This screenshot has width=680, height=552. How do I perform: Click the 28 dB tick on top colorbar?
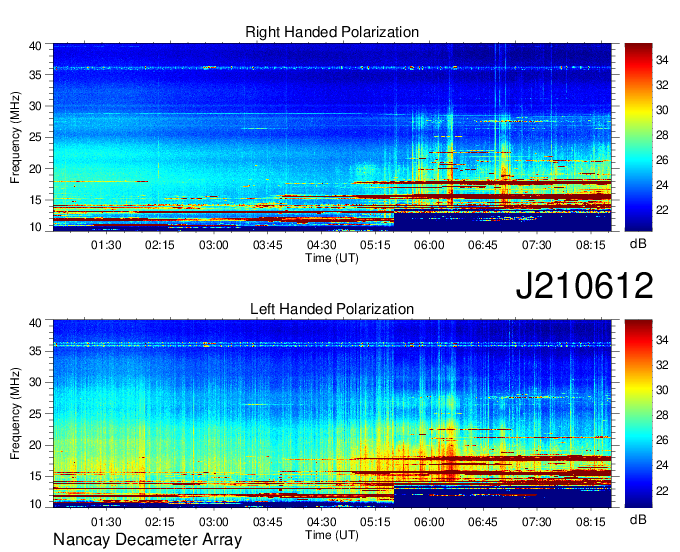[x=662, y=135]
